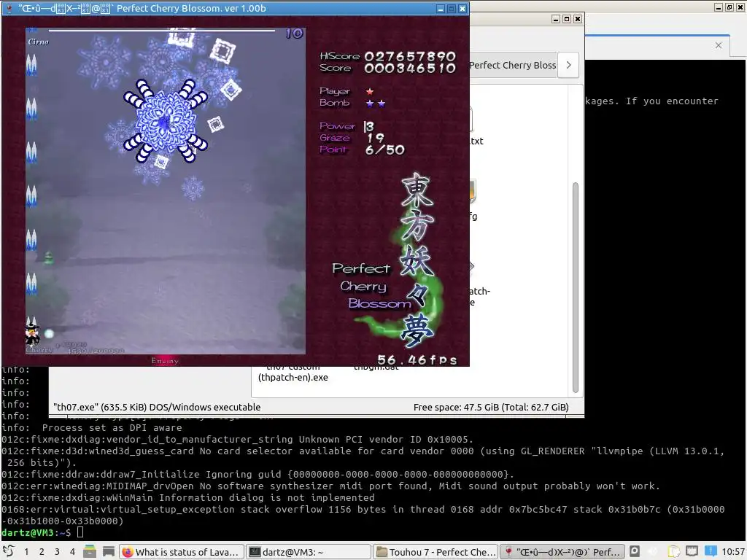This screenshot has height=560, width=747.
Task: Activate the Perfect Cherry Blossom game taskbar item
Action: (x=562, y=551)
